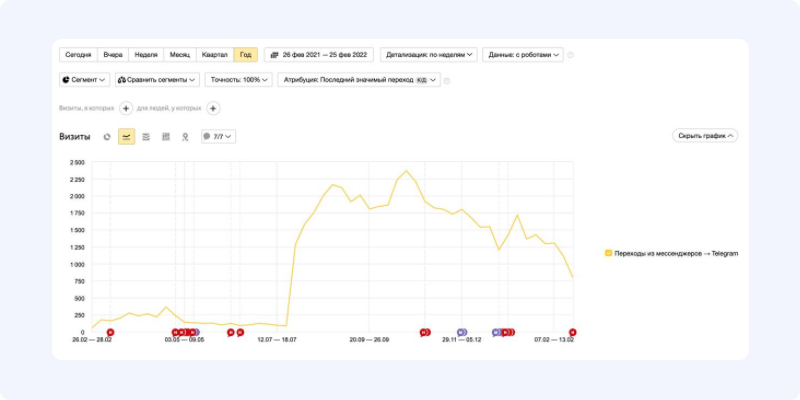Click y-axis value 2 500
Viewport: 800px width, 400px height.
(x=78, y=163)
